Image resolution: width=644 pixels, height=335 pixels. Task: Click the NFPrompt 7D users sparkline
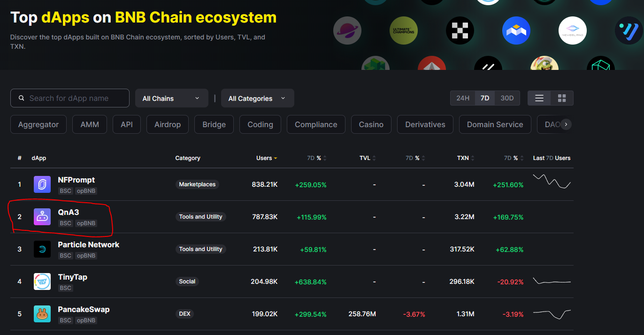(552, 181)
